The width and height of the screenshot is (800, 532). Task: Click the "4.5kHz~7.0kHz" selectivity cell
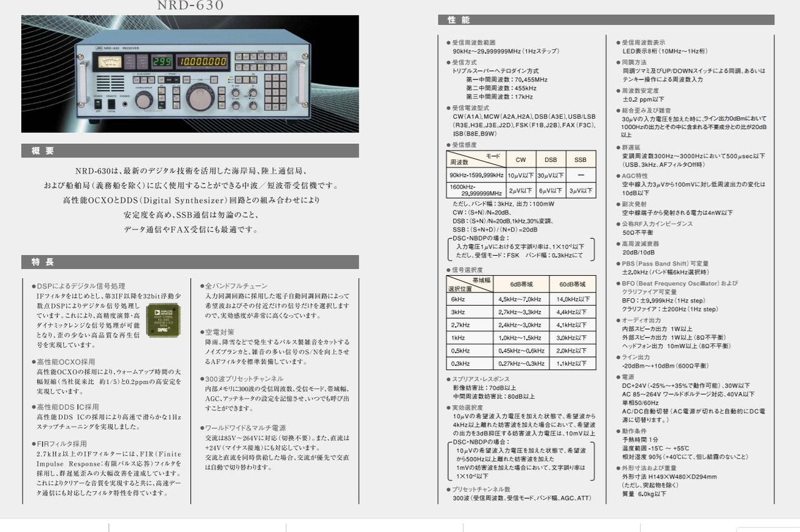coord(521,299)
